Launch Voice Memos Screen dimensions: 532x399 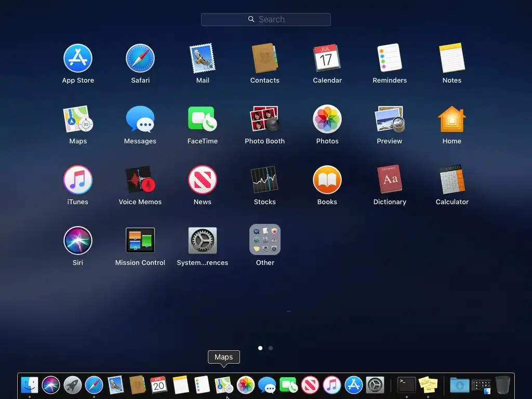pos(140,179)
